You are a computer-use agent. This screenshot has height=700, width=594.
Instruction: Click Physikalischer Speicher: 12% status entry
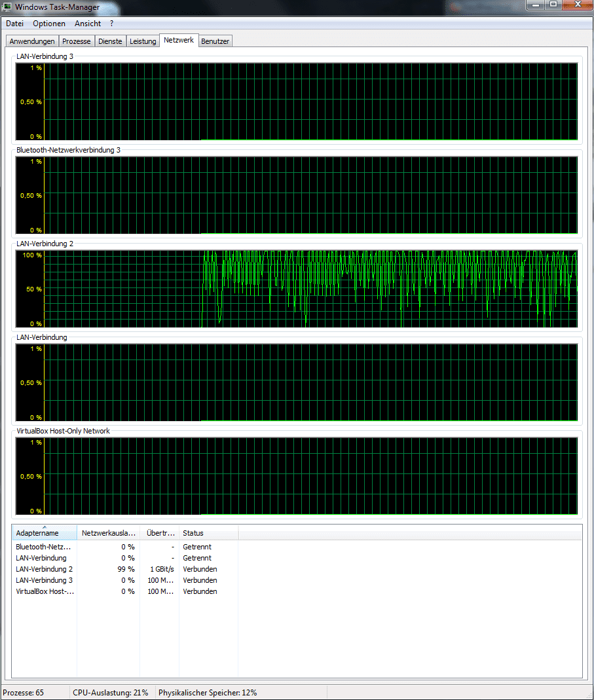tap(208, 693)
